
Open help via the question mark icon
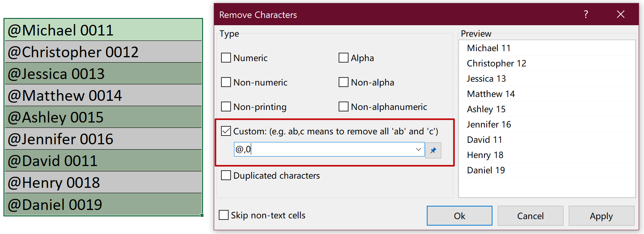click(x=586, y=14)
